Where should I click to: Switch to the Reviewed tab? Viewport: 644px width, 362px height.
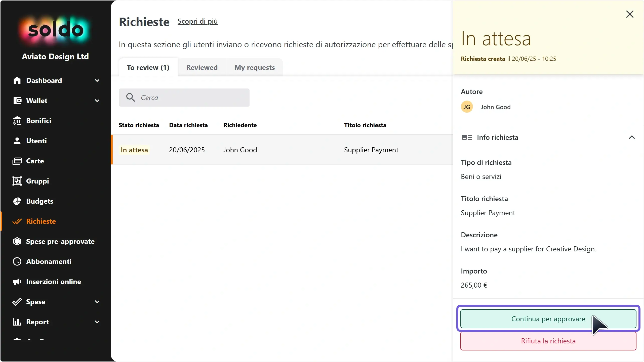(202, 67)
